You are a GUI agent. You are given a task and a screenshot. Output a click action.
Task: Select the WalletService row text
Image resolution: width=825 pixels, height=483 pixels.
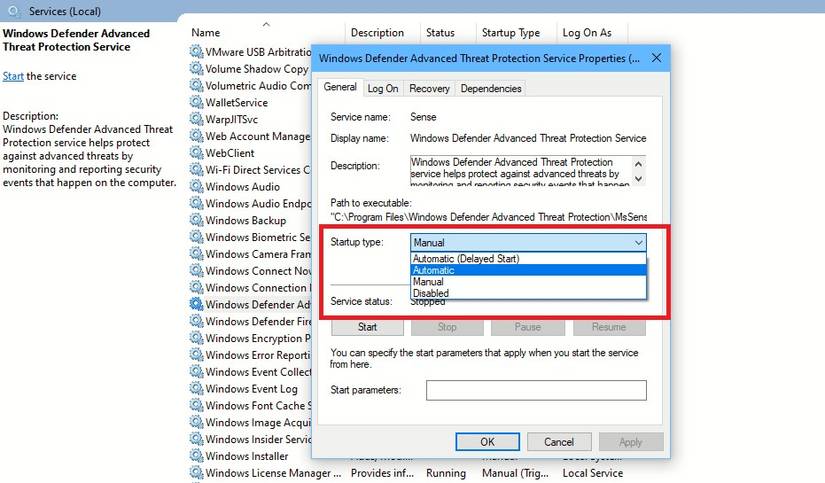pyautogui.click(x=236, y=103)
